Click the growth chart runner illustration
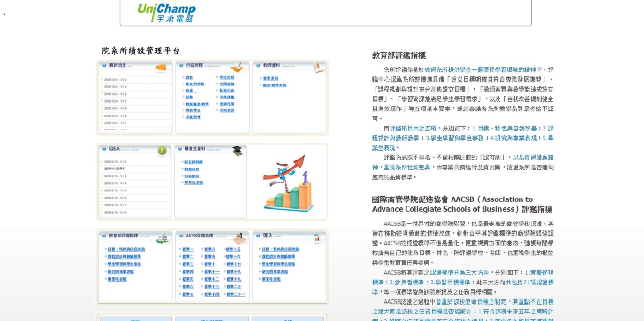Viewport: 644px width, 321px height. click(x=288, y=183)
